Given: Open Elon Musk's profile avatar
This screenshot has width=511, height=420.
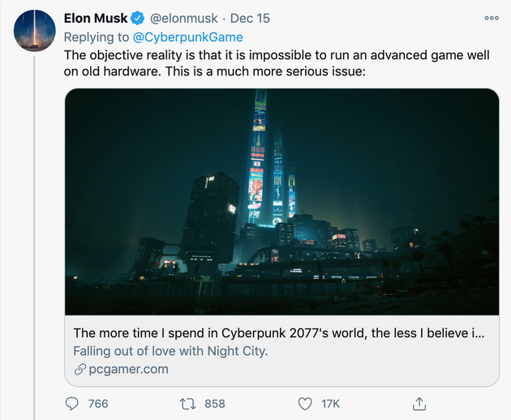Looking at the screenshot, I should 35,31.
